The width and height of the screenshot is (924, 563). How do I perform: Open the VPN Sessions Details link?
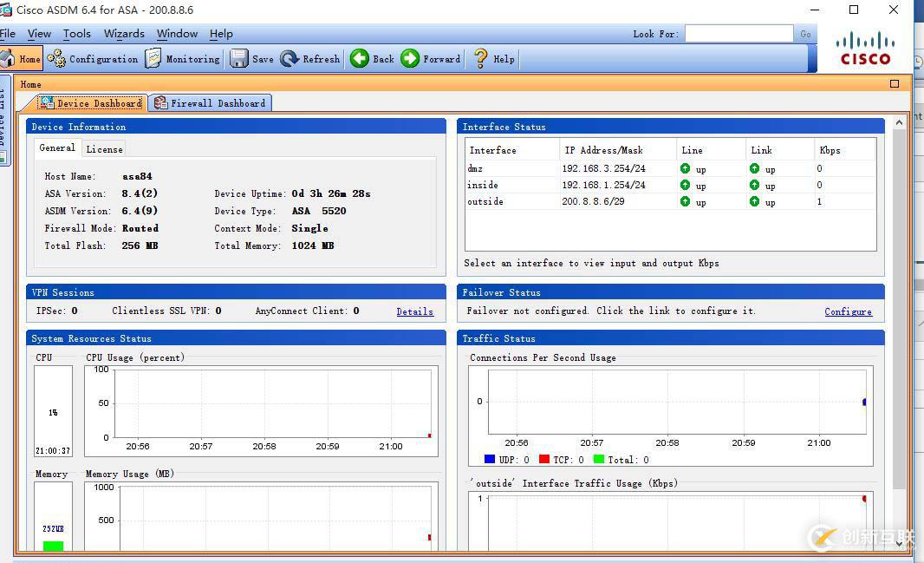tap(414, 311)
